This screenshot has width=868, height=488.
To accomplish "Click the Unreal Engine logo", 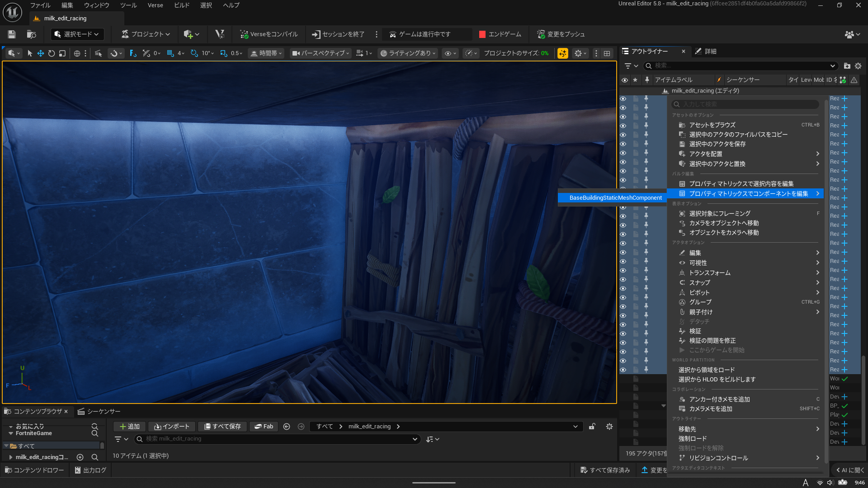I will pos(12,12).
